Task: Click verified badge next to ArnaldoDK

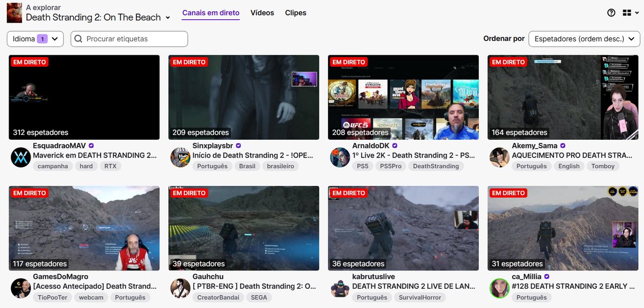Action: coord(395,146)
